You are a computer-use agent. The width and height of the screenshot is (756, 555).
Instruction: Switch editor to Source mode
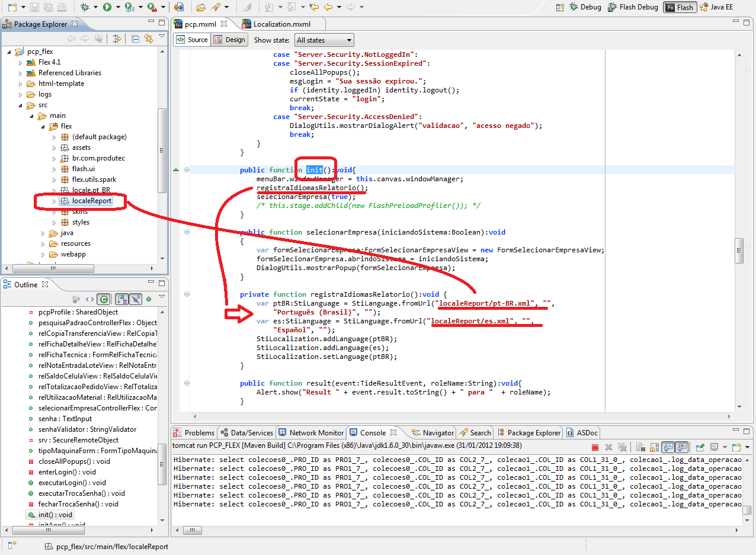click(x=193, y=40)
